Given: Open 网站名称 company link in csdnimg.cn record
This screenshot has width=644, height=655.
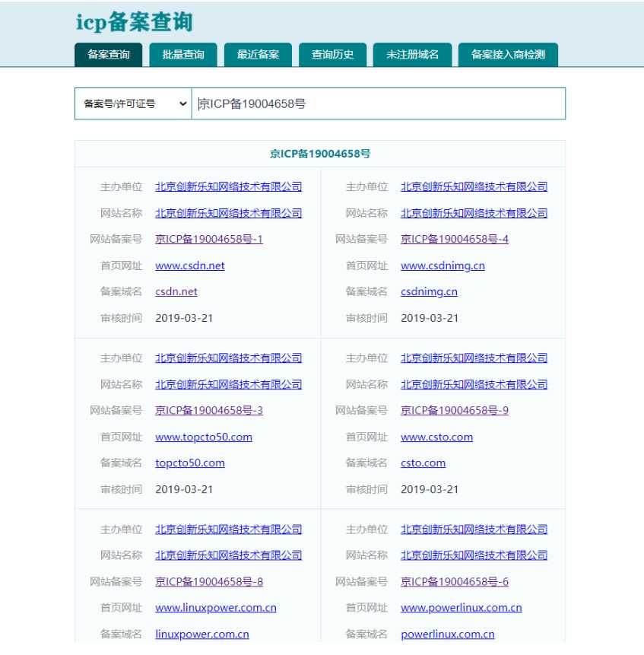Looking at the screenshot, I should point(474,213).
